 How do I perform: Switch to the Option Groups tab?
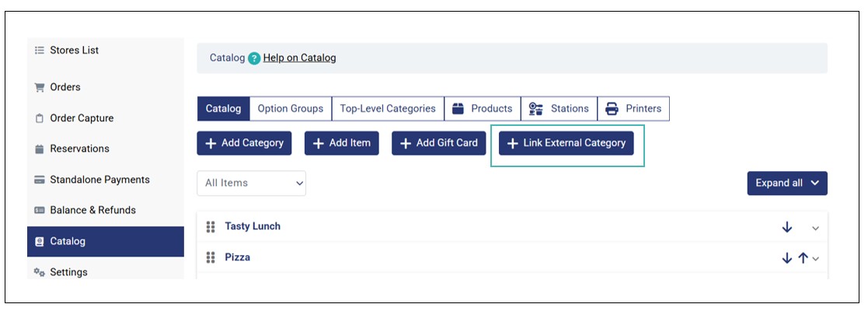click(x=291, y=109)
